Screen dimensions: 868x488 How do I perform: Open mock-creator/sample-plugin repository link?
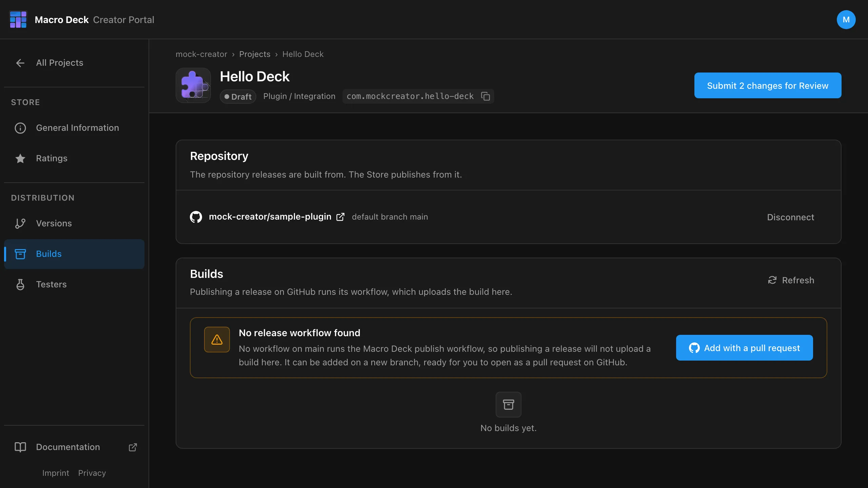[270, 217]
